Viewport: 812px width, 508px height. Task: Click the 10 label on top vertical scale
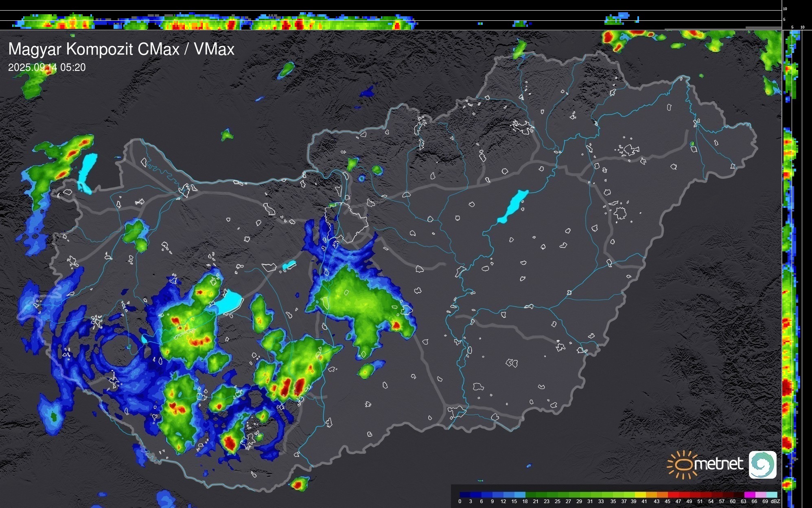click(785, 9)
